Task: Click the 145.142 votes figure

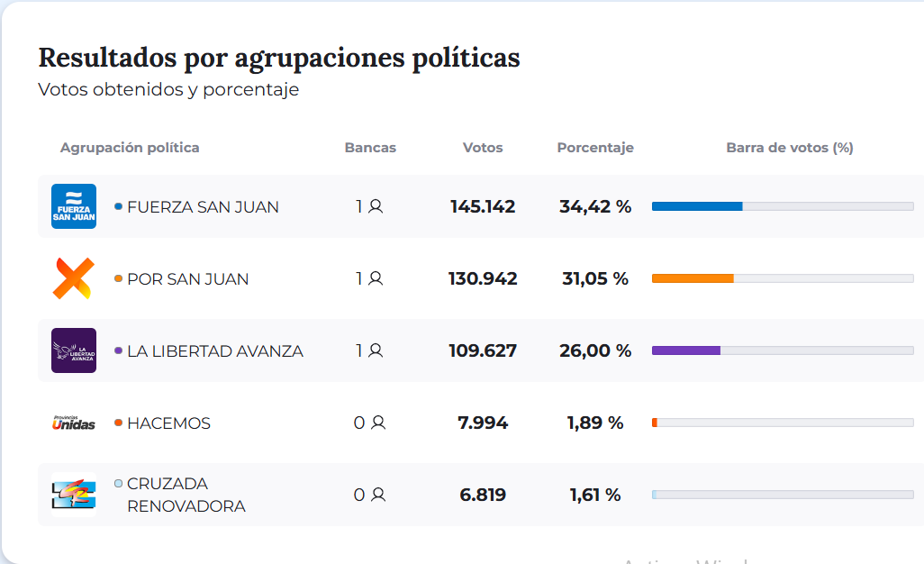Action: coord(483,207)
